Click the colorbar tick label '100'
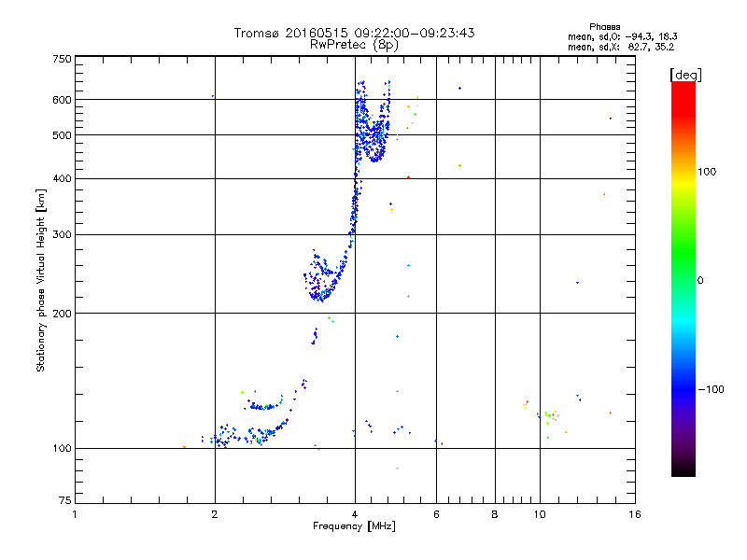The height and width of the screenshot is (560, 747). pyautogui.click(x=707, y=172)
